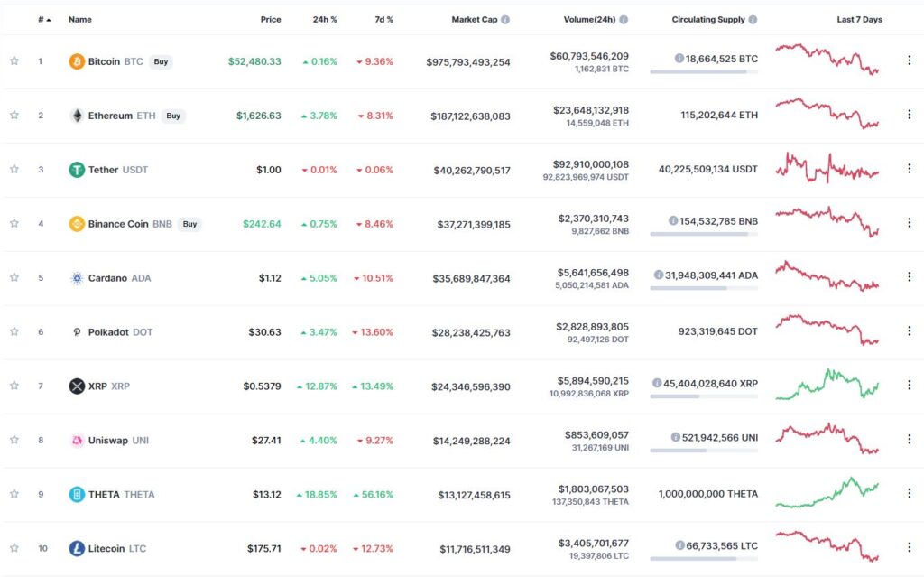The image size is (924, 577).
Task: Click the Bitcoin orange logo icon
Action: point(77,61)
